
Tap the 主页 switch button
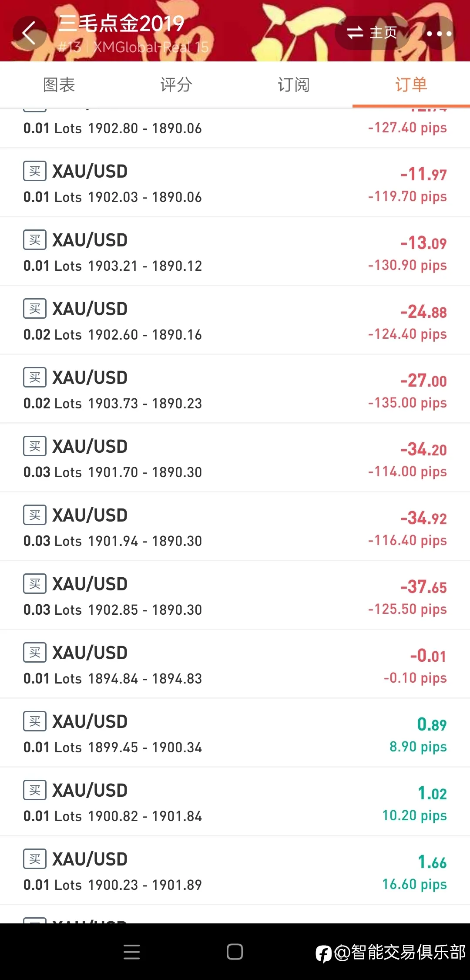(x=372, y=33)
